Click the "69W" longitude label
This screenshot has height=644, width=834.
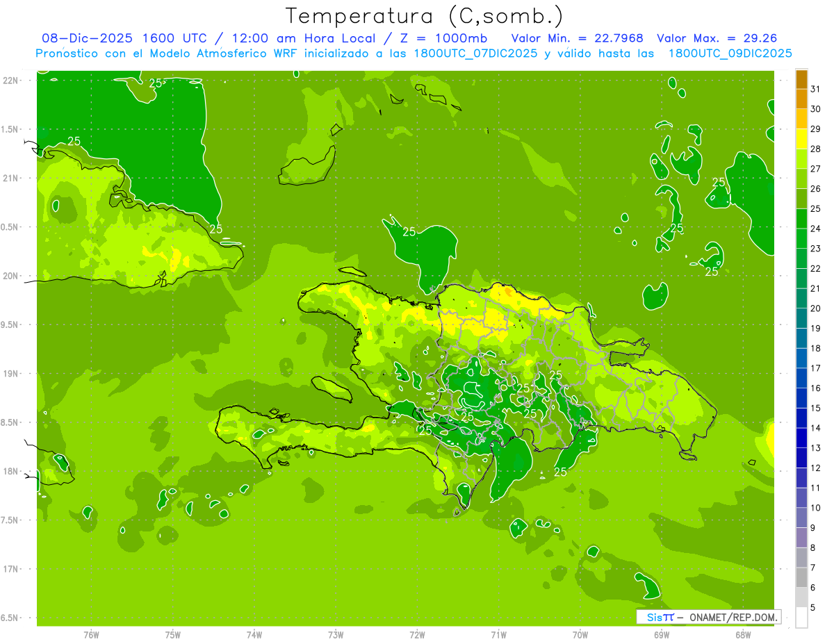coord(662,635)
